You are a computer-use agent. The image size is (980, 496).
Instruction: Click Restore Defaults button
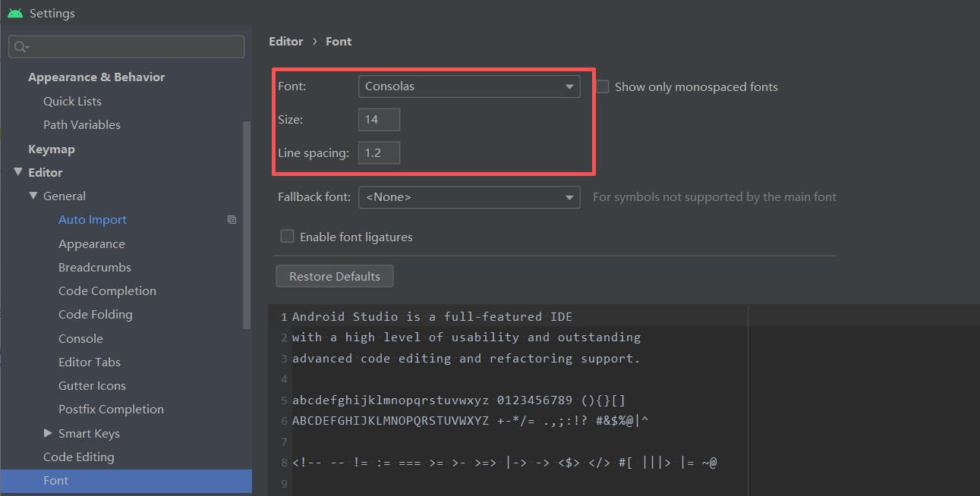(x=335, y=276)
